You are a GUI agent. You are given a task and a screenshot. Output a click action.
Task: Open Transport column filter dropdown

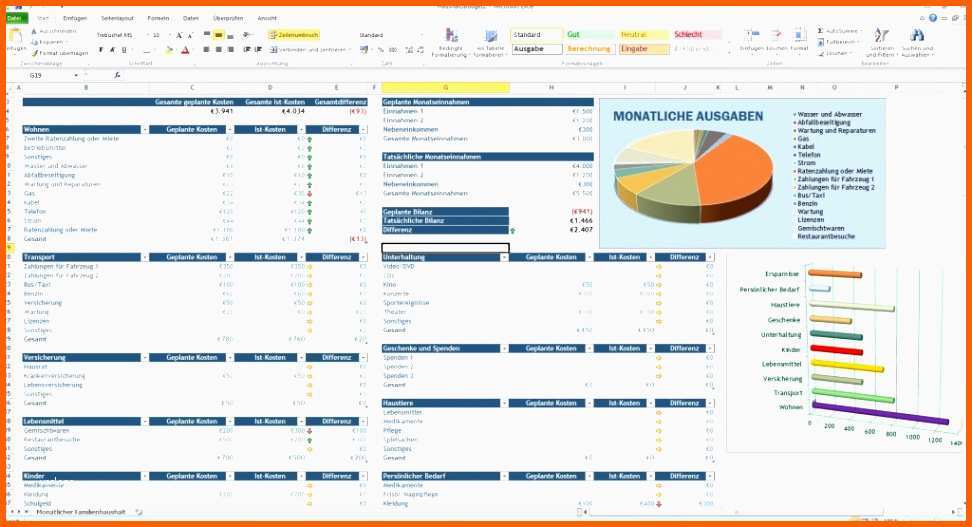(145, 257)
